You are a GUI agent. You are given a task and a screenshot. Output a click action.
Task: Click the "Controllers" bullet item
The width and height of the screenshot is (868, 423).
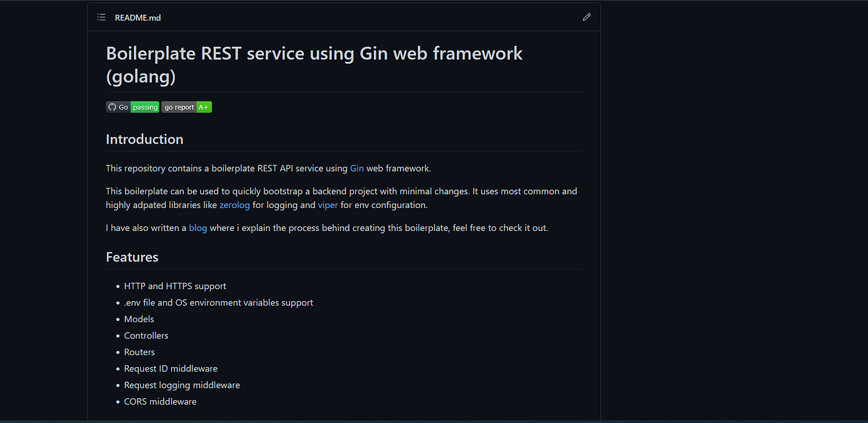coord(146,335)
